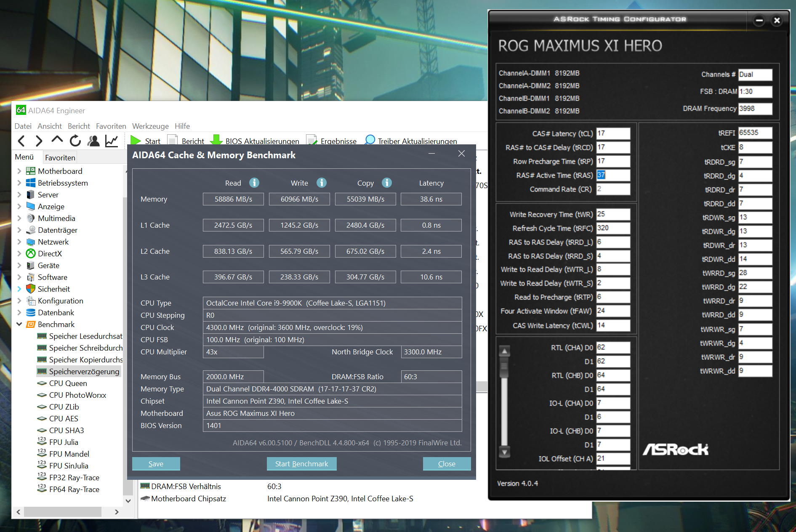Screen dimensions: 796x532
Task: Expand the Geräte tree node
Action: pyautogui.click(x=19, y=266)
